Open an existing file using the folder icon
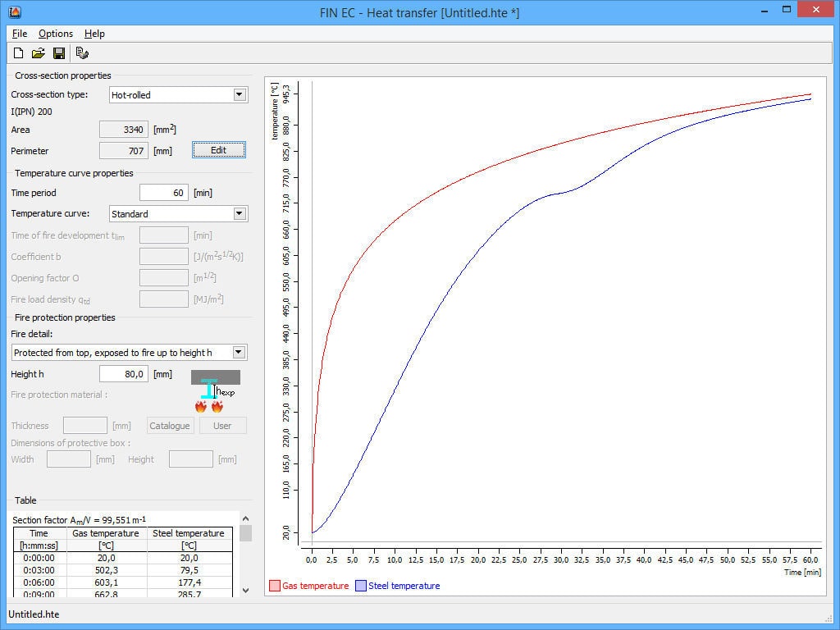 38,52
